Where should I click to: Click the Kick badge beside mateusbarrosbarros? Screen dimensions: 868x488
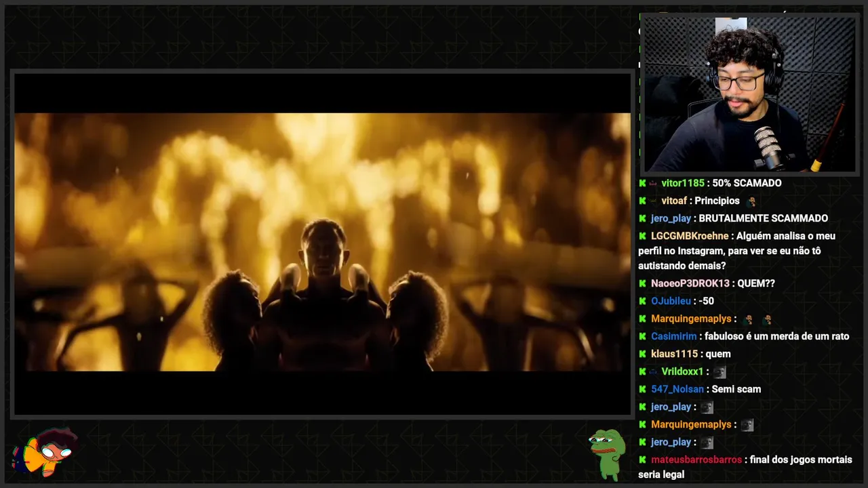[x=642, y=460]
